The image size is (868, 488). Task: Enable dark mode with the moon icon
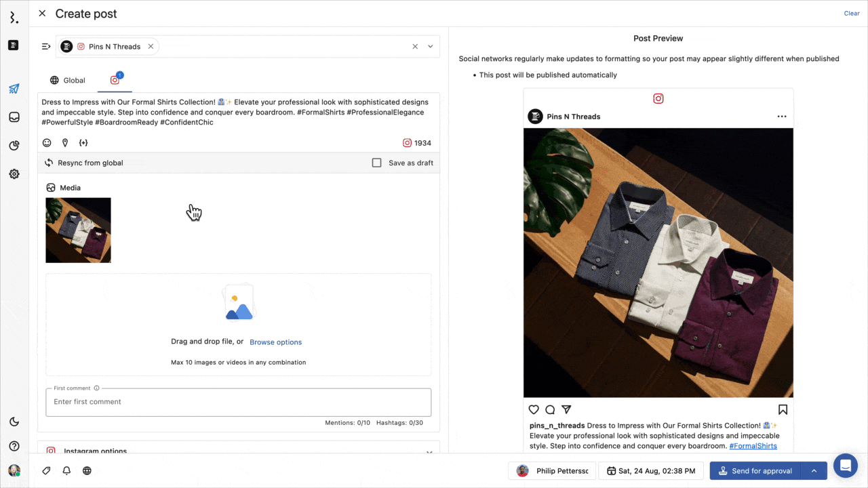(14, 422)
